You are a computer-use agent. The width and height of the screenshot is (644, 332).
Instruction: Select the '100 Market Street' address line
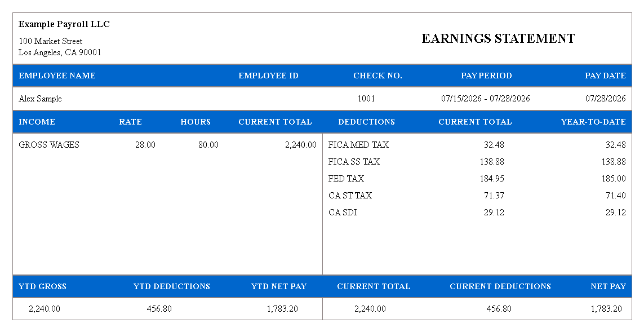click(51, 41)
